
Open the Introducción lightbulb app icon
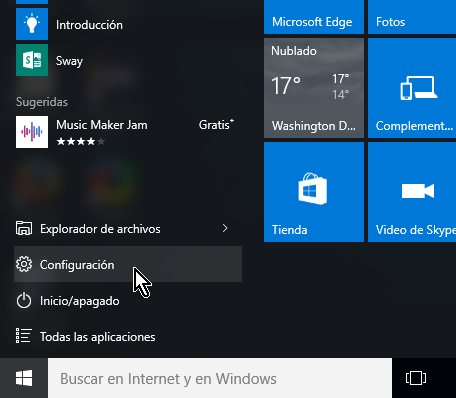pos(32,24)
